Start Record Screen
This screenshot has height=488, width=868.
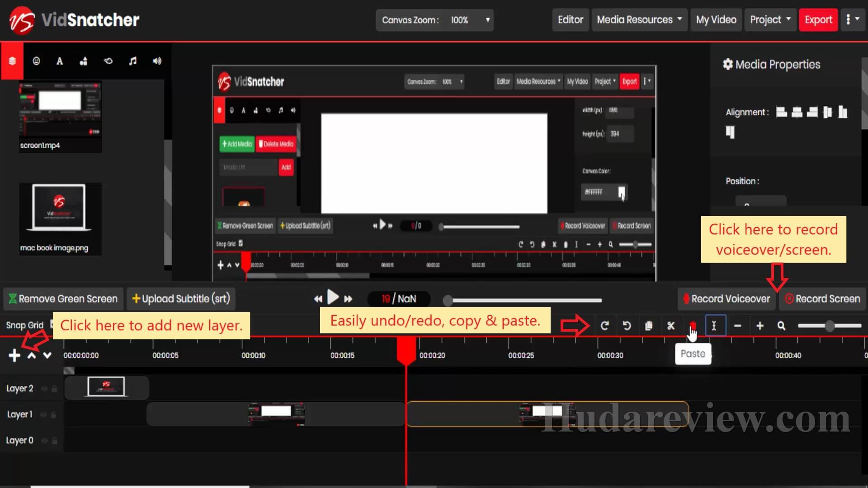tap(822, 299)
